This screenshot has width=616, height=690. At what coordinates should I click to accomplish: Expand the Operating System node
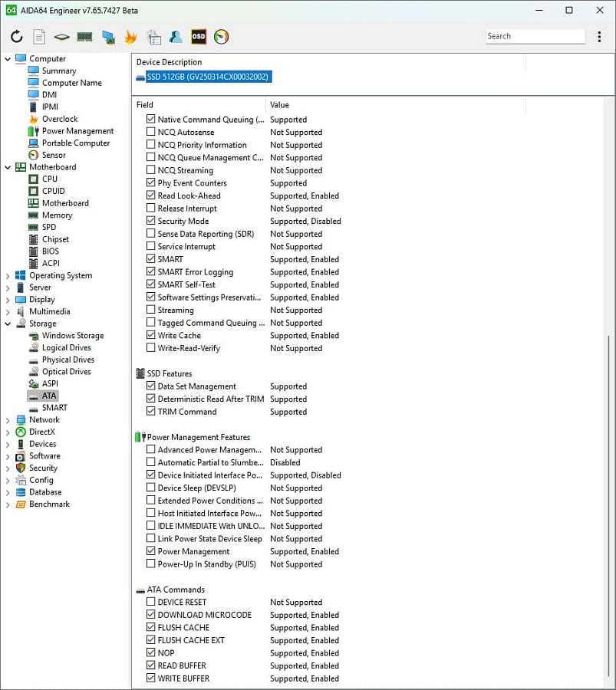click(8, 276)
